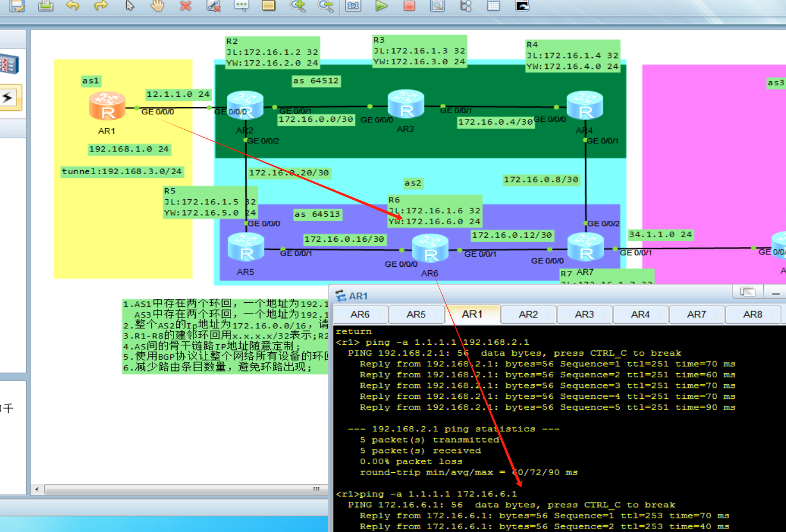Select the text note bubble tool
Screen dimensions: 786x532
[241, 6]
